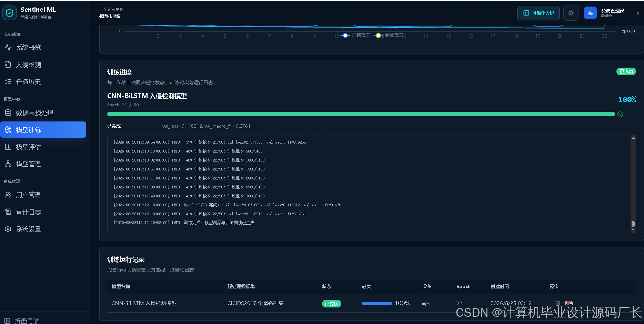Go to 系统概览 page
Viewport: 644px width, 324px height.
[43, 47]
